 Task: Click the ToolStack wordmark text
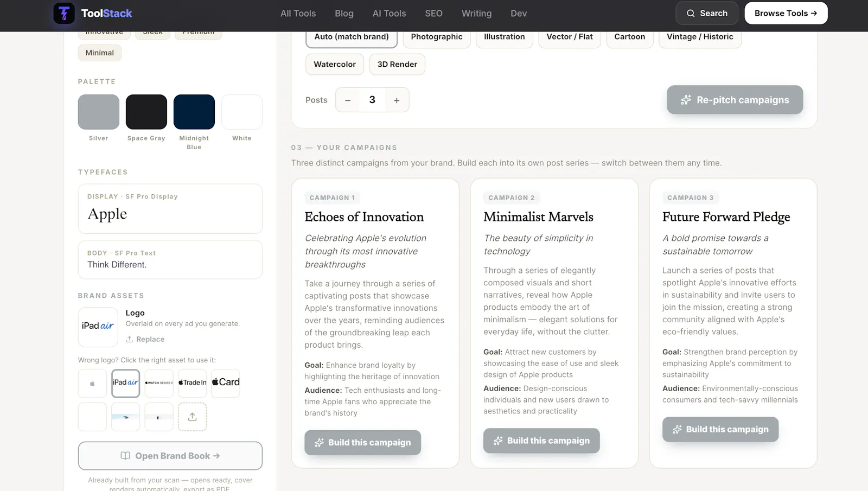click(106, 14)
